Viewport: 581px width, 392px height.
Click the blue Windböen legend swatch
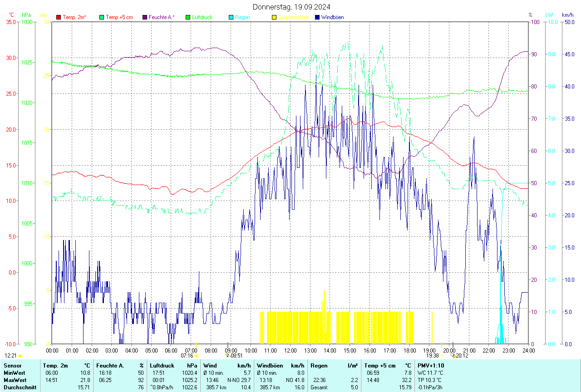(x=317, y=17)
